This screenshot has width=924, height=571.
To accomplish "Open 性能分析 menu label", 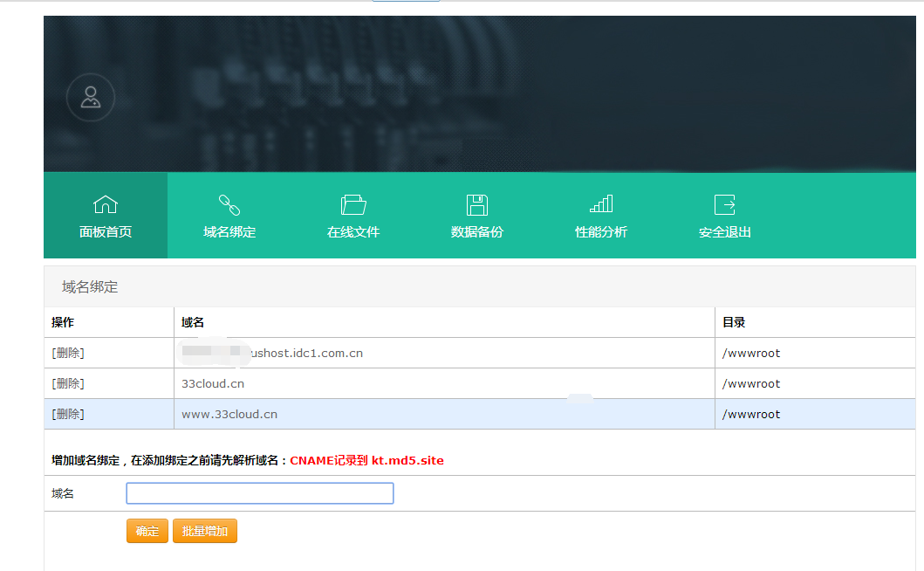I will [x=601, y=232].
